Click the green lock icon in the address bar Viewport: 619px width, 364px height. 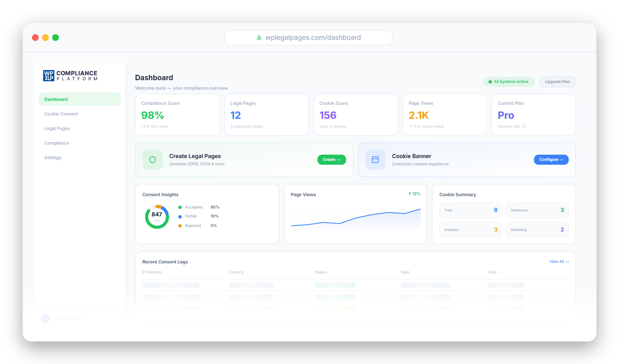pyautogui.click(x=259, y=38)
